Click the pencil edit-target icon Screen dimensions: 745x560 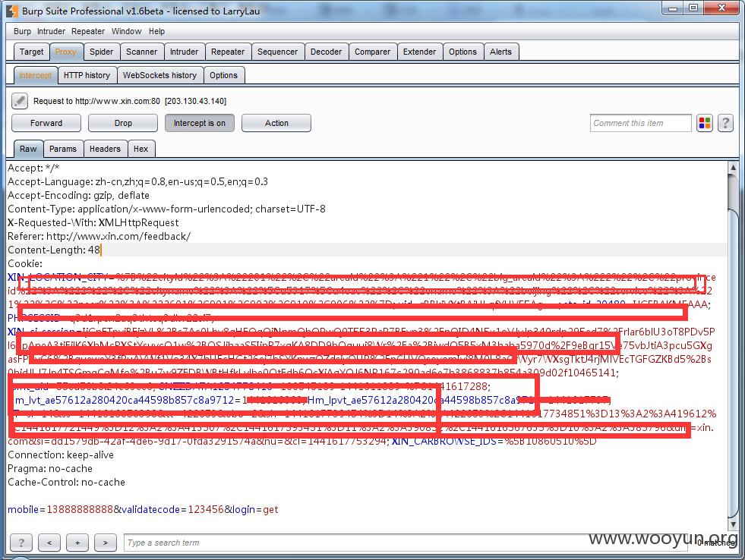20,101
